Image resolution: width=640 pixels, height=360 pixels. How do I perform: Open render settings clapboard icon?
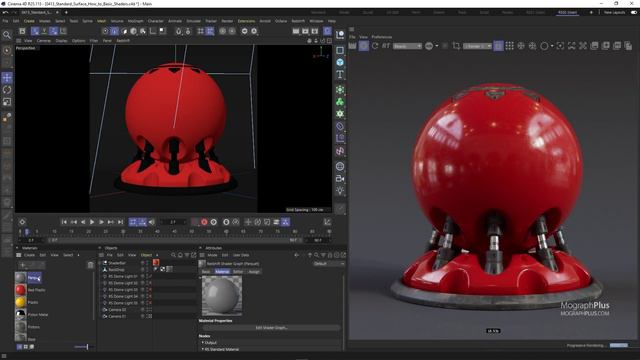coord(315,31)
